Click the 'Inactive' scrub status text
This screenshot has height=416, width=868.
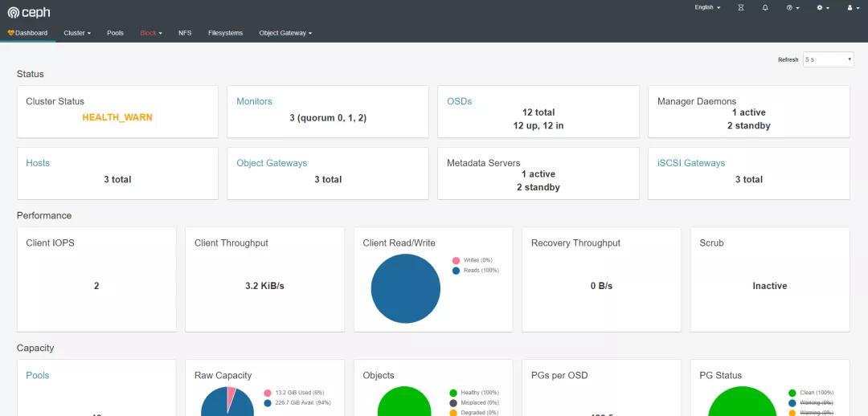769,286
